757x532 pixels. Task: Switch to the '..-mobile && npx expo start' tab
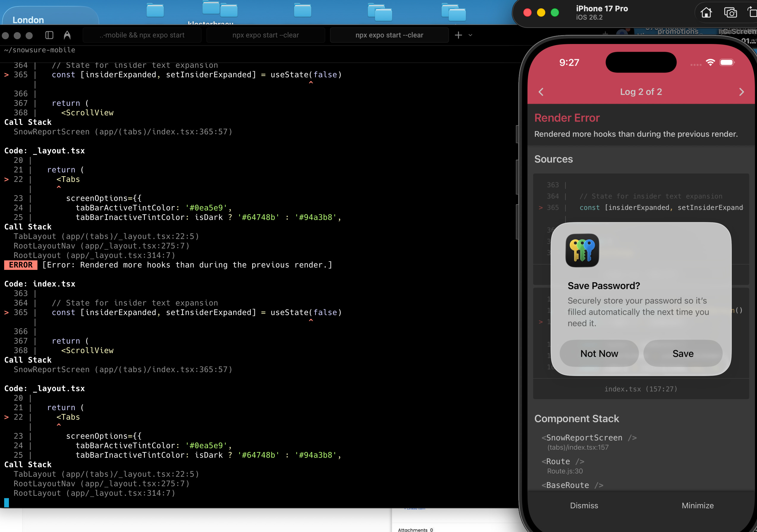(x=142, y=35)
